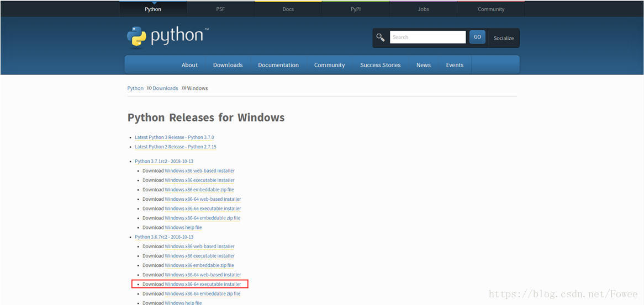
Task: Download 3.7.1rc2 Windows x86-64 web-based installer
Action: pos(203,199)
